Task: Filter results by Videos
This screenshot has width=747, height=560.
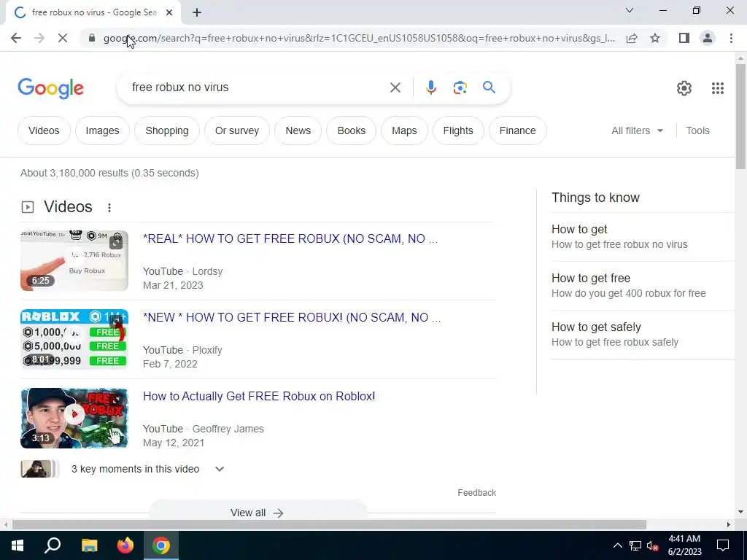Action: click(x=44, y=131)
